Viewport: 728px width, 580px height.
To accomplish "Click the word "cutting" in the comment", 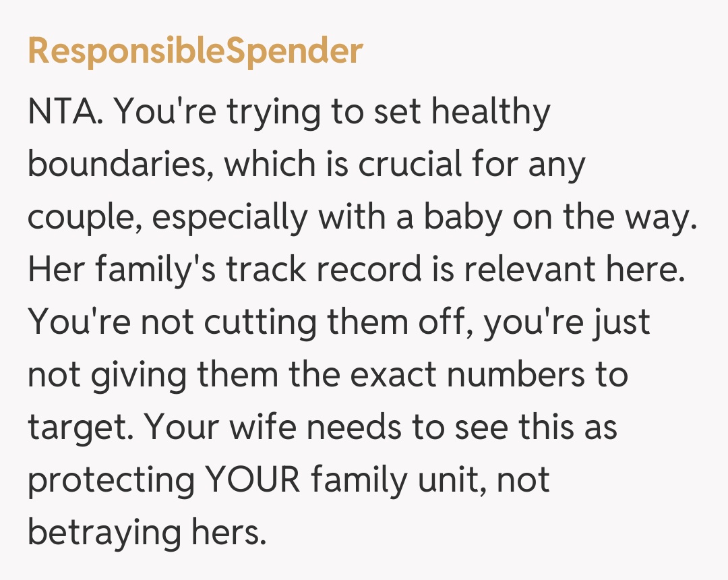I will coord(261,322).
